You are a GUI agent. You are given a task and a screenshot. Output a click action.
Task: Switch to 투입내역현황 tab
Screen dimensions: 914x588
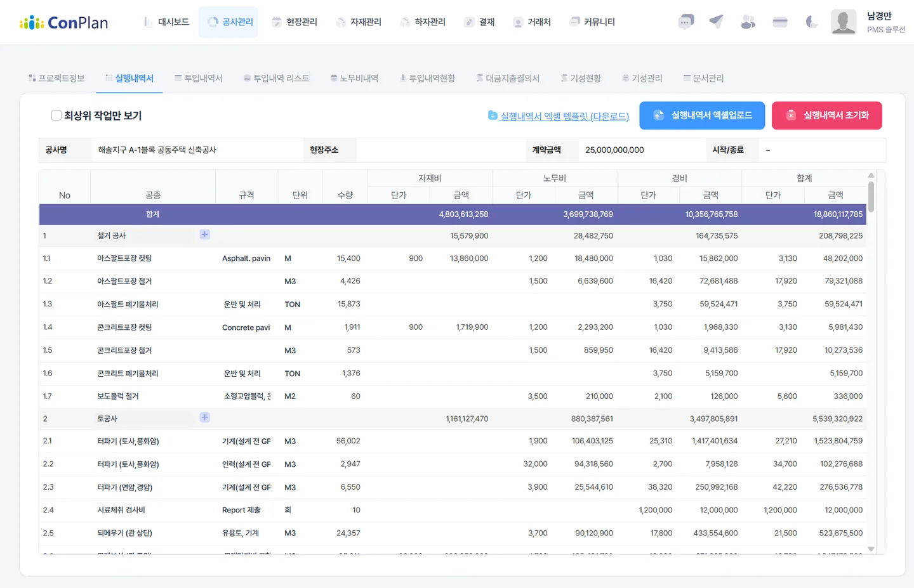[427, 78]
